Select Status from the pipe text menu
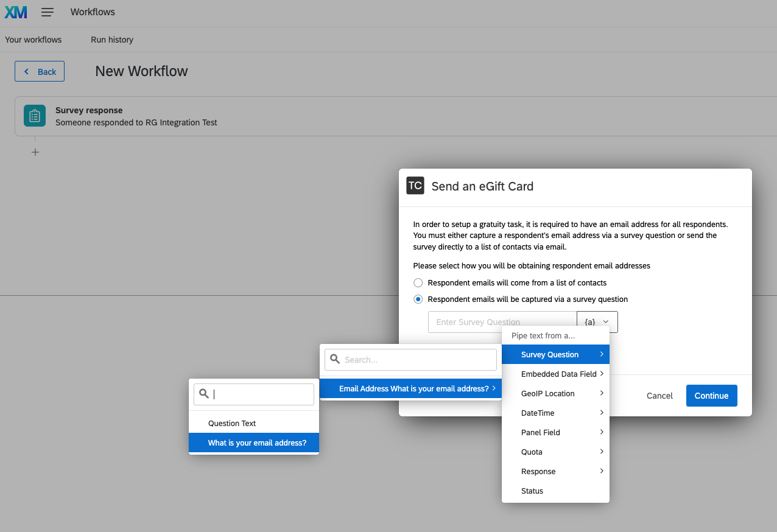Screen dimensions: 777x532 click(532, 491)
